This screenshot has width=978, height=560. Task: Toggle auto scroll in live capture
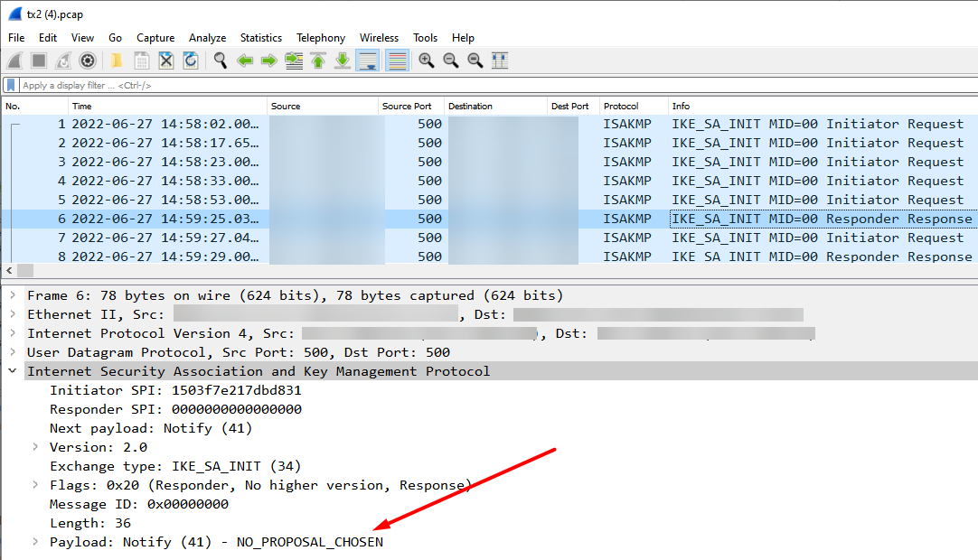tap(368, 60)
